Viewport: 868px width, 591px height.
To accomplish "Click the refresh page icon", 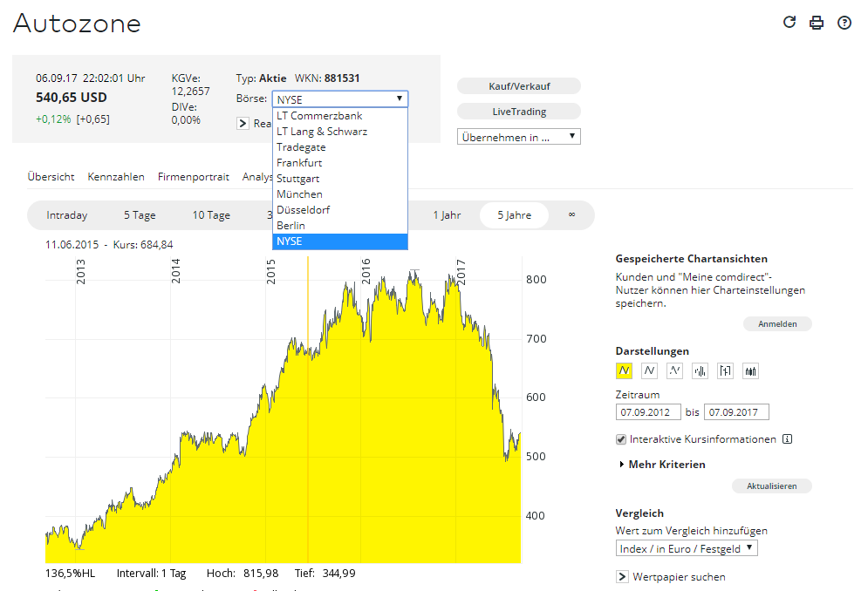I will 789,23.
